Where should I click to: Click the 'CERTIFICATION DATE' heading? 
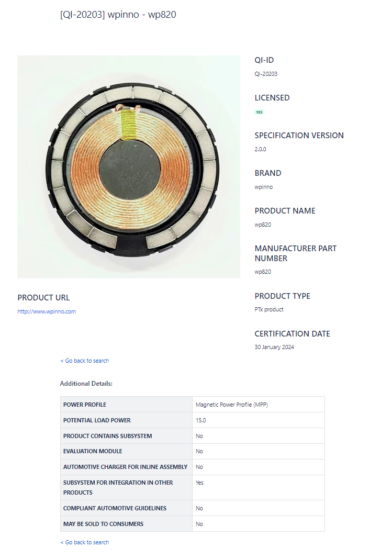coord(293,334)
